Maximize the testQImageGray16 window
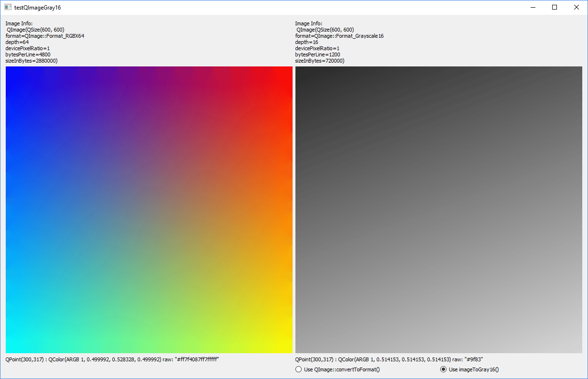Image resolution: width=588 pixels, height=379 pixels. (x=555, y=8)
